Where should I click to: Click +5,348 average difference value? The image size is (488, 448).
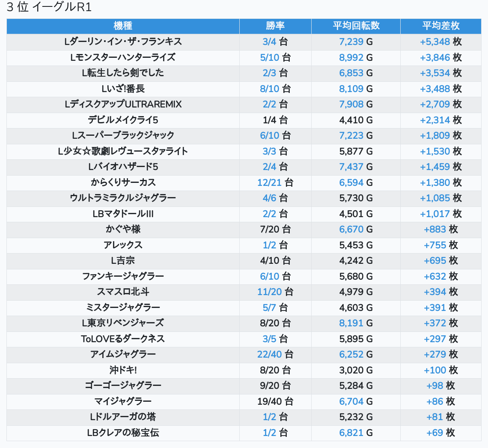[x=435, y=42]
